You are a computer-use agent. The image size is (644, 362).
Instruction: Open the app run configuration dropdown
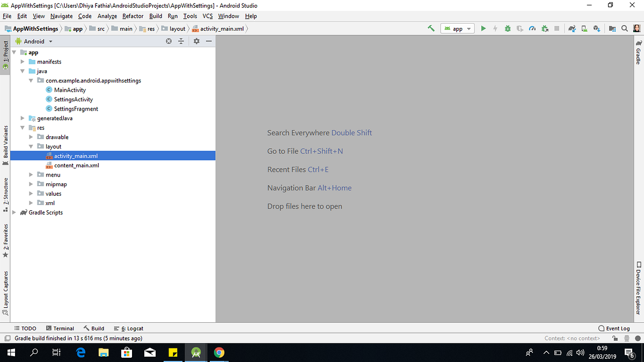point(457,28)
